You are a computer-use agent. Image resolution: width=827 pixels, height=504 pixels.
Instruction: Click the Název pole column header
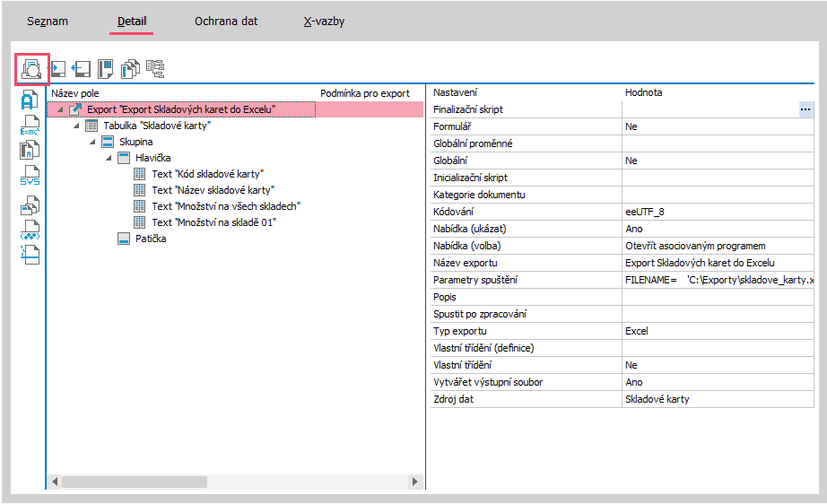[74, 93]
